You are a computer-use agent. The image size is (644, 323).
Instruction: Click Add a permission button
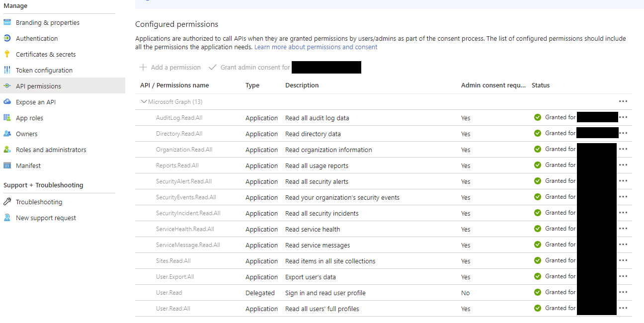[170, 67]
